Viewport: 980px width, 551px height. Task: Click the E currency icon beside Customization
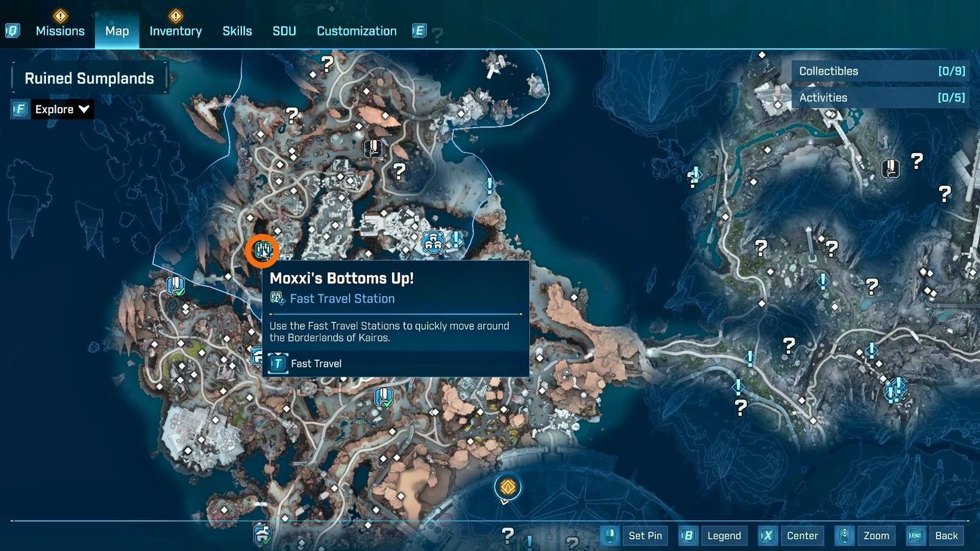click(x=419, y=30)
